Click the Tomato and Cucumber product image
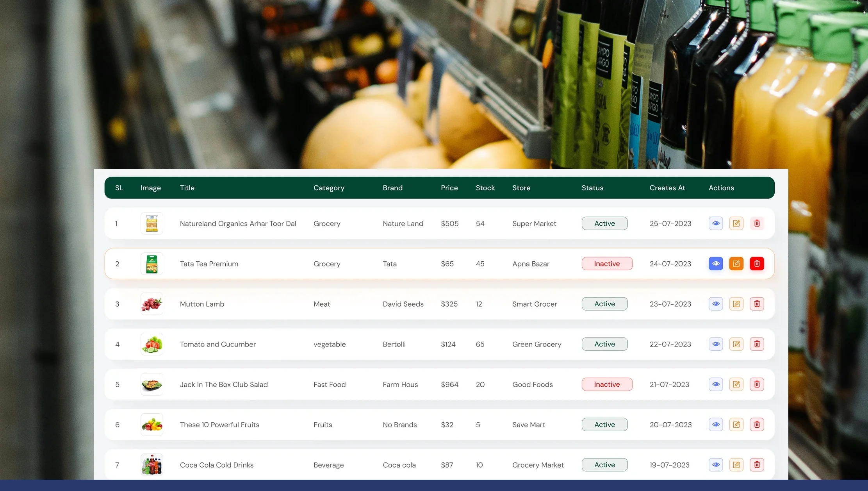The width and height of the screenshot is (868, 491). 151,344
